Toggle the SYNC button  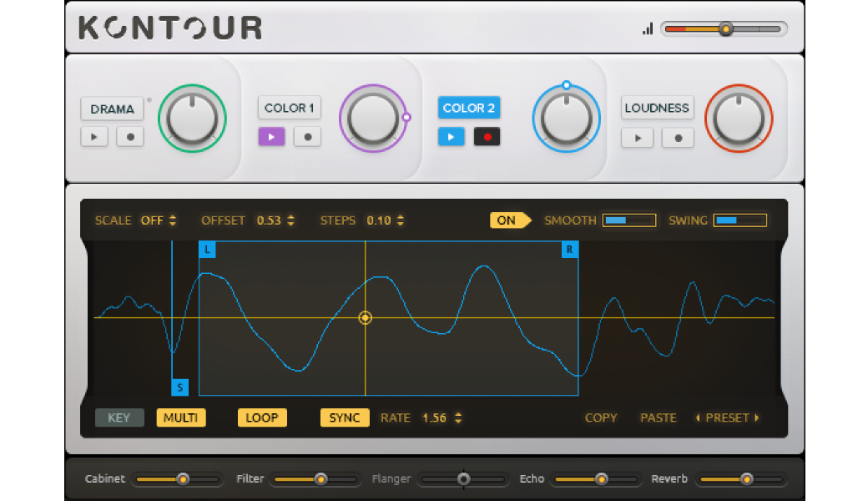pos(345,417)
